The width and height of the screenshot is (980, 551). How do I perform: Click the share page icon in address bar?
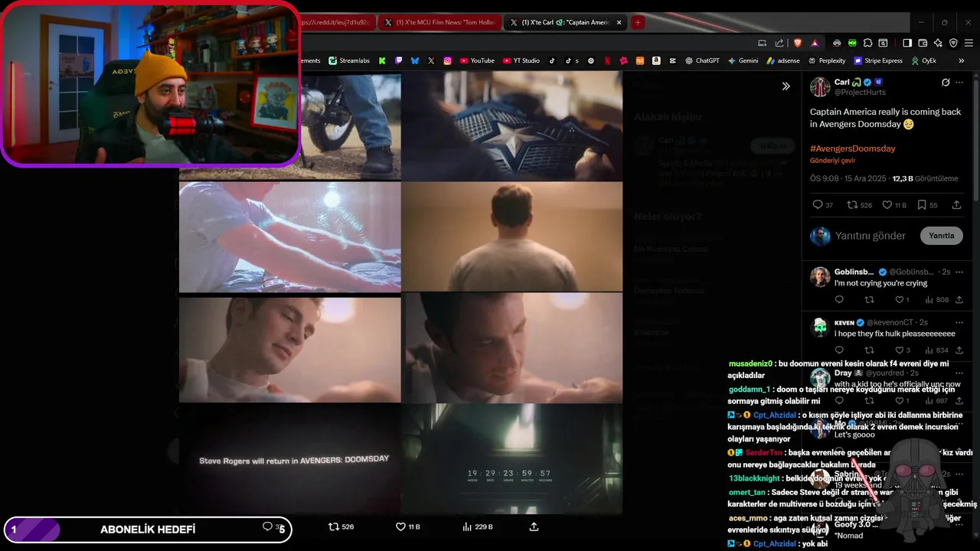(779, 43)
